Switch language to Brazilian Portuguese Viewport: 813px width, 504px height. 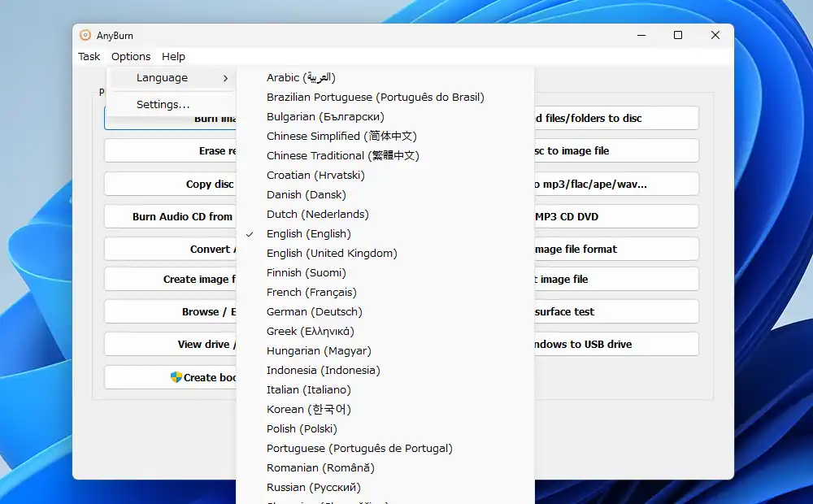[375, 98]
